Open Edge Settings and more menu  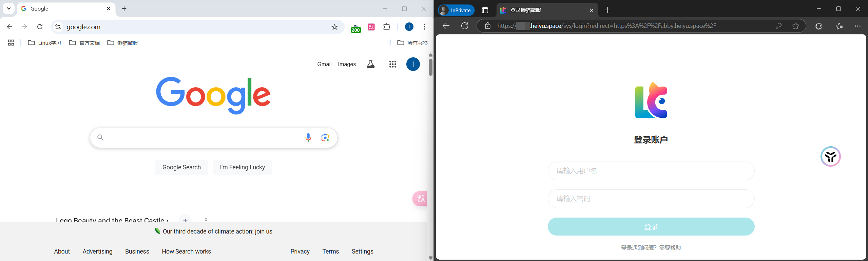858,26
